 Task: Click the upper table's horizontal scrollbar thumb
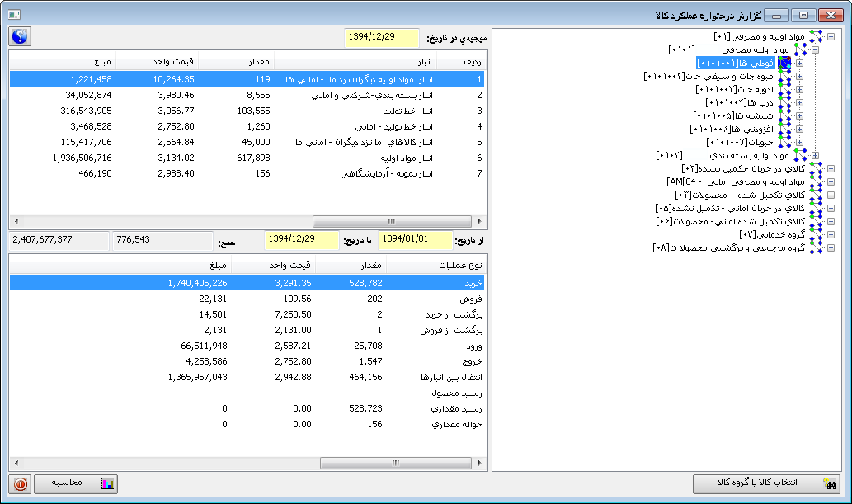392,221
